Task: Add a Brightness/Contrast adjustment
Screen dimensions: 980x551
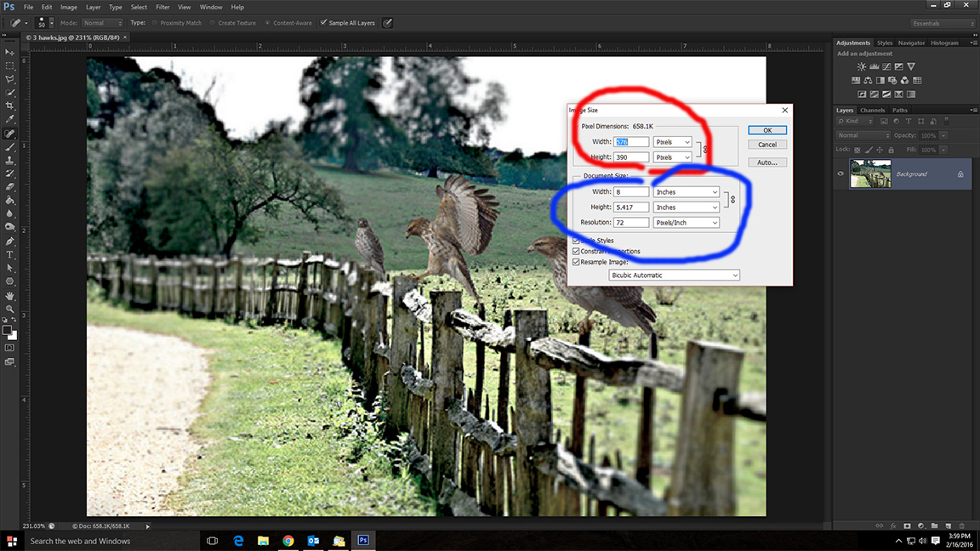Action: pyautogui.click(x=862, y=66)
